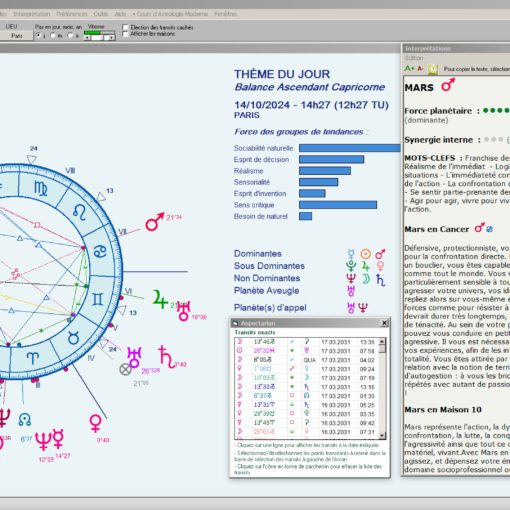Click 'Mars en Cancer' heading in Interprétations
The image size is (510, 510).
point(437,229)
